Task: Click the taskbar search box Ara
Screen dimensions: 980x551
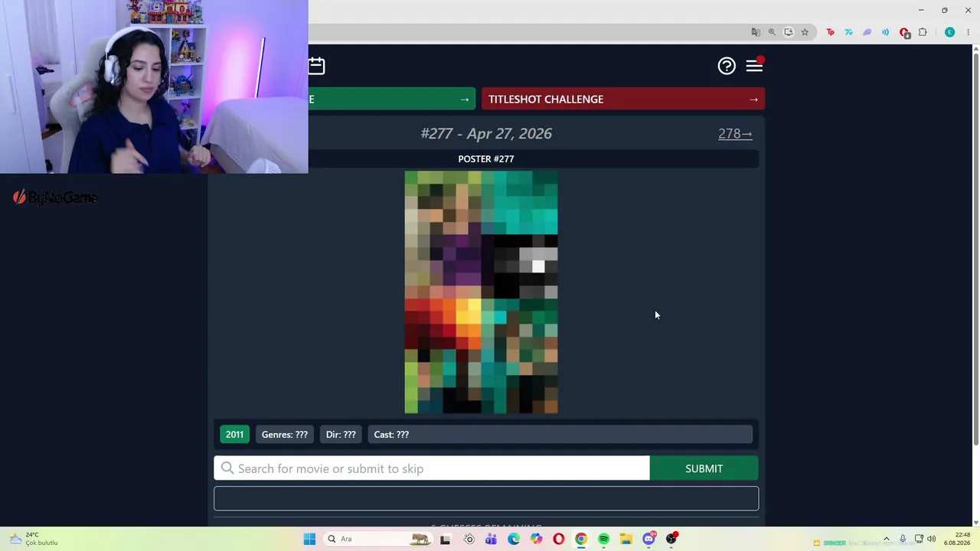Action: pyautogui.click(x=377, y=540)
